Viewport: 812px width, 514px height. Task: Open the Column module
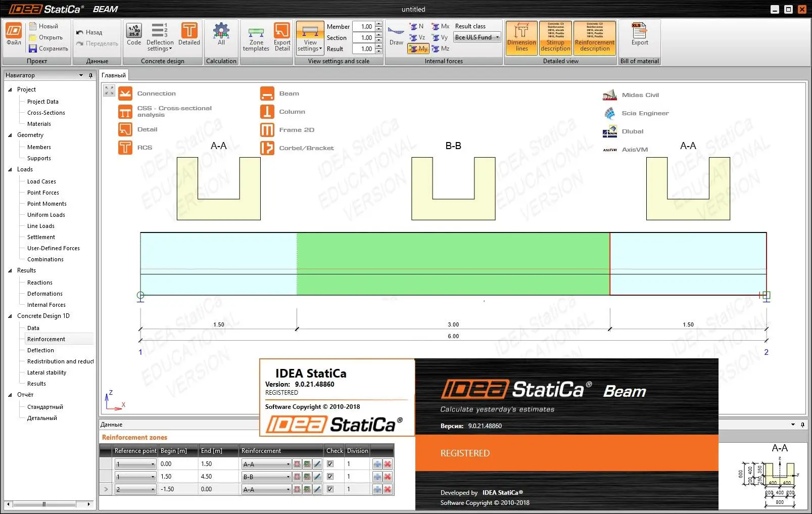[282, 112]
